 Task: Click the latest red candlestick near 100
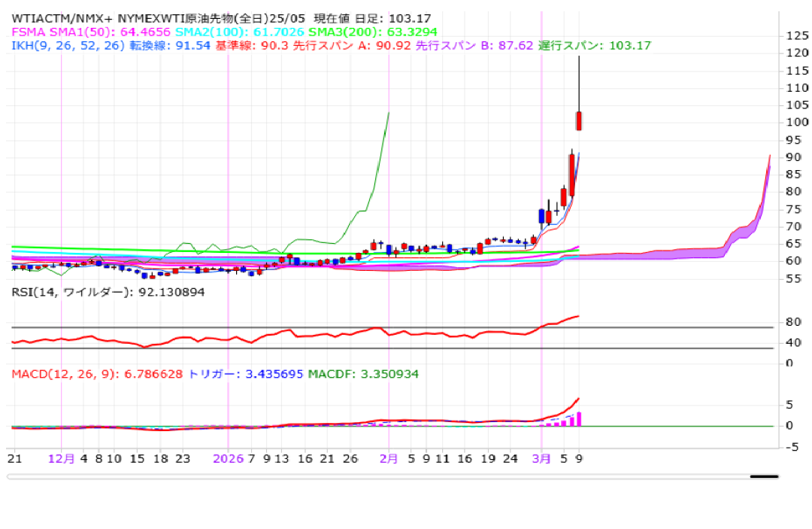tap(579, 120)
